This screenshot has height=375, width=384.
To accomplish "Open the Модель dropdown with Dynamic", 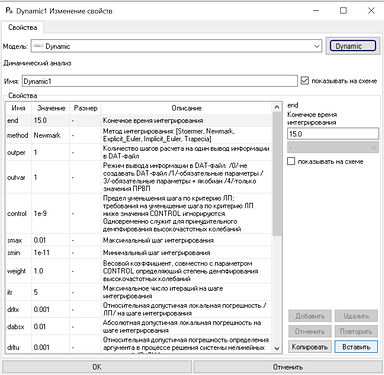I will (176, 46).
